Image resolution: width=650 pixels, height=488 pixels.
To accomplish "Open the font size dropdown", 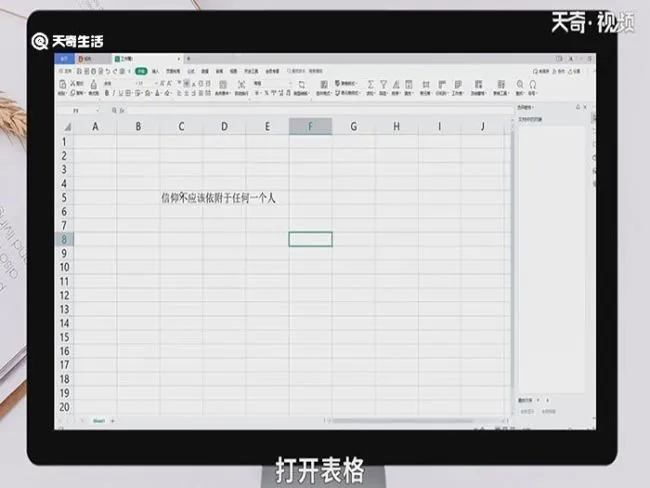I will tap(156, 83).
